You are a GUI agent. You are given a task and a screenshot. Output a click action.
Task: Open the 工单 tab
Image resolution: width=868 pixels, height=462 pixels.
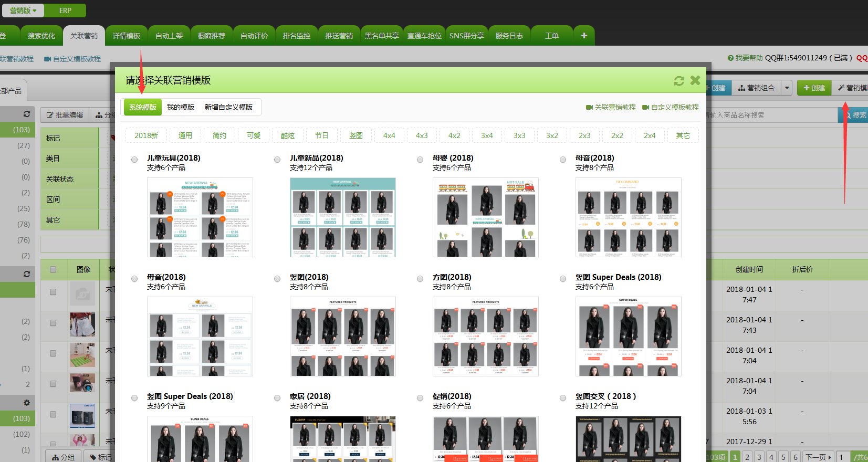coord(552,36)
